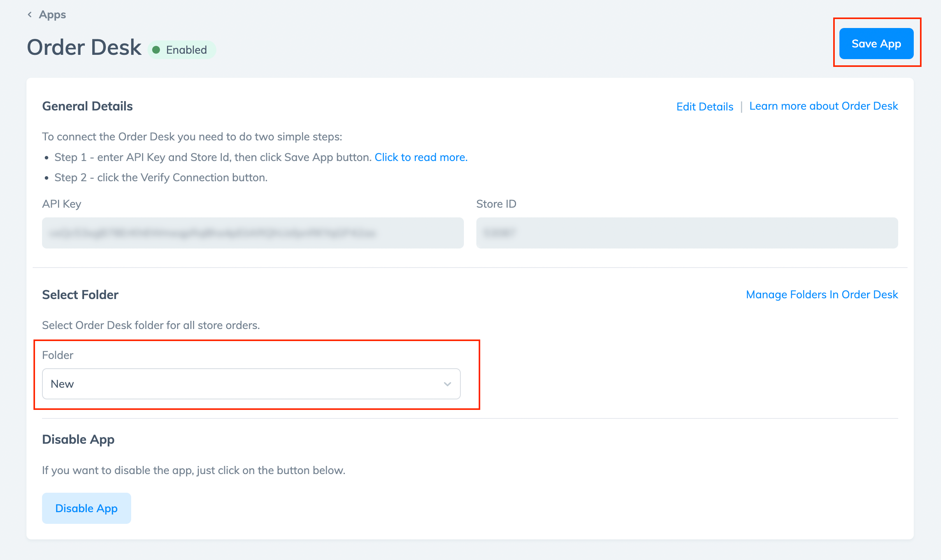Click the Disable App button

click(86, 508)
